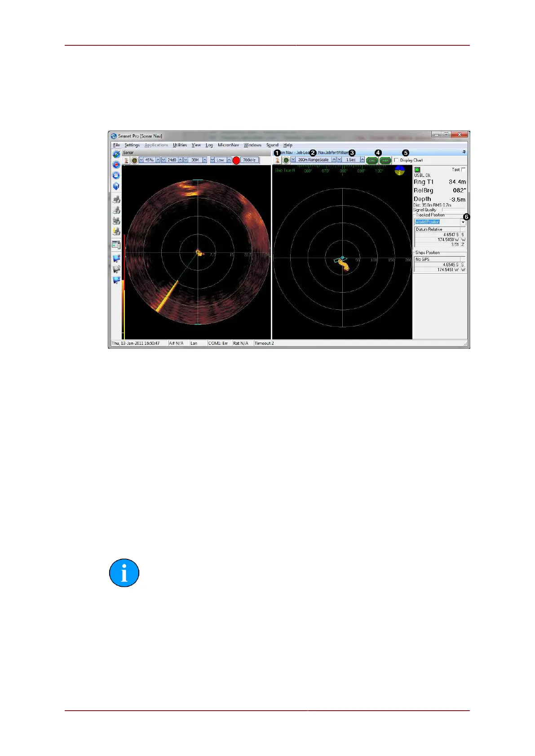The height and width of the screenshot is (756, 535).
Task: Increase the 24dB gain value
Action: pyautogui.click(x=181, y=160)
